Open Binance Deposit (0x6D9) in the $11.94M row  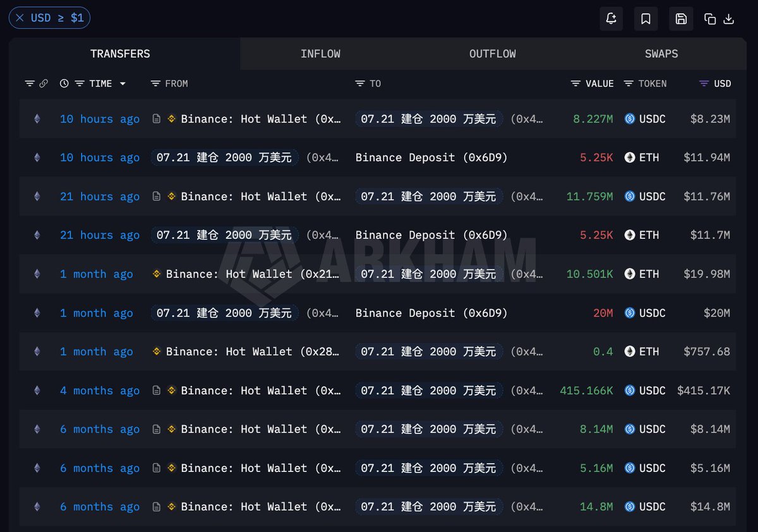431,157
